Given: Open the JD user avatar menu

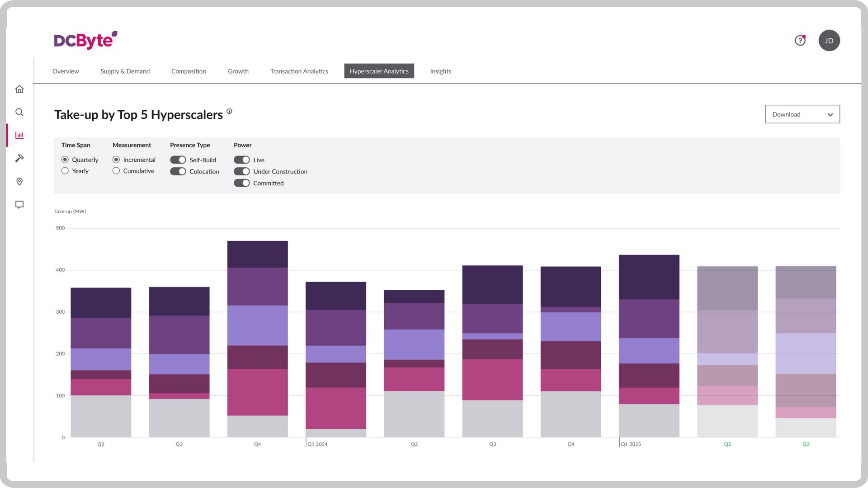Looking at the screenshot, I should click(x=829, y=40).
